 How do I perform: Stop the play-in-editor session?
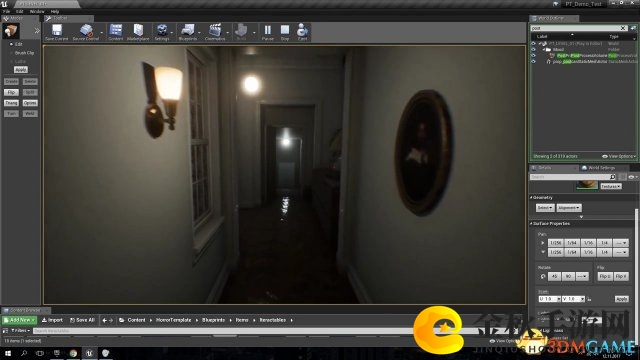pyautogui.click(x=285, y=32)
